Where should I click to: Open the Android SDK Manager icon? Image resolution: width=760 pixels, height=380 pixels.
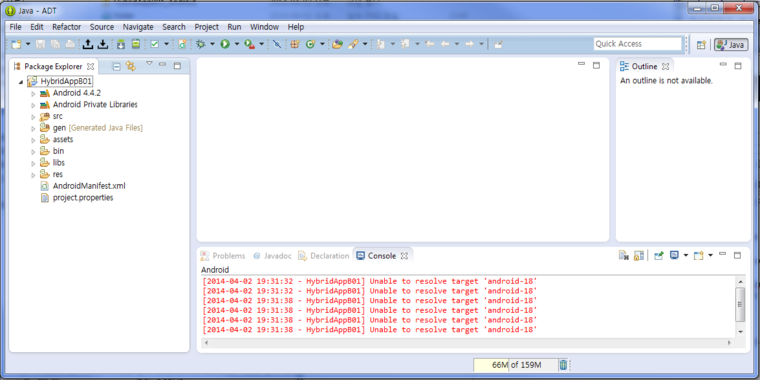click(x=121, y=44)
